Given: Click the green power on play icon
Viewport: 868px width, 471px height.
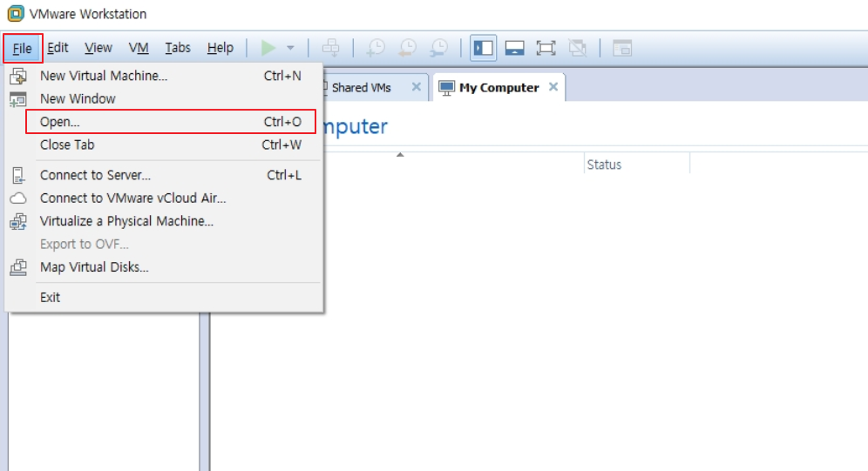Looking at the screenshot, I should (268, 48).
